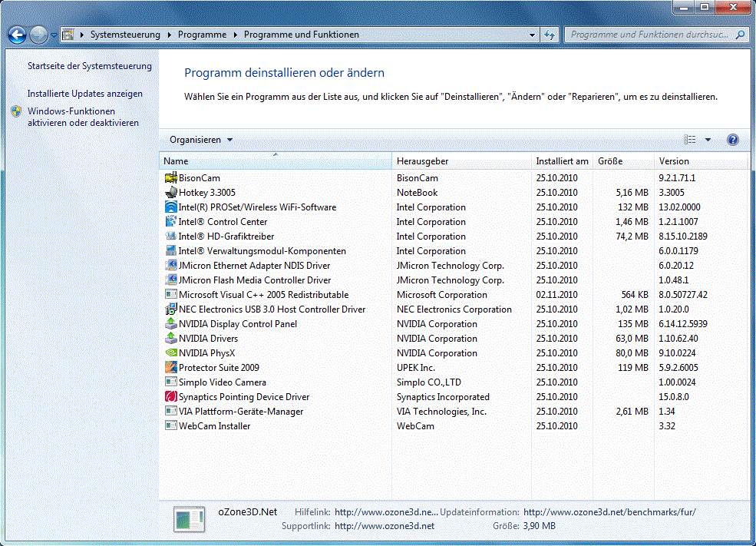Image resolution: width=756 pixels, height=546 pixels.
Task: Sort by the Größe column header
Action: (x=623, y=161)
